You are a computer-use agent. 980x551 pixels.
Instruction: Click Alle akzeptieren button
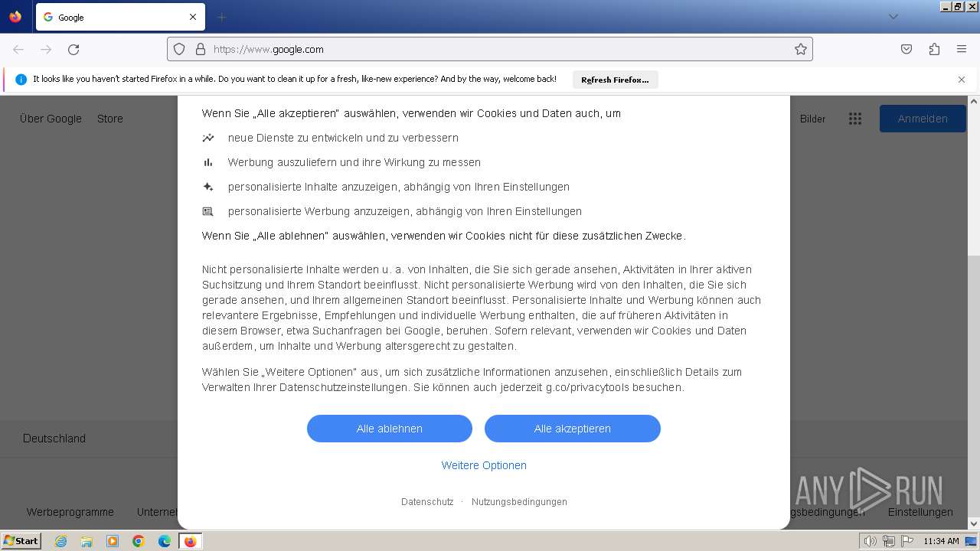[x=573, y=429]
